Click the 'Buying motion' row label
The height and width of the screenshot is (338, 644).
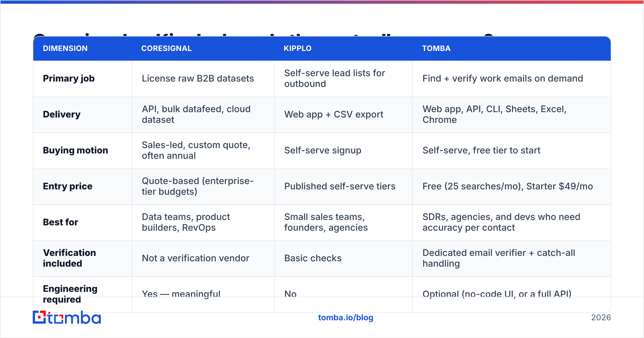click(75, 150)
